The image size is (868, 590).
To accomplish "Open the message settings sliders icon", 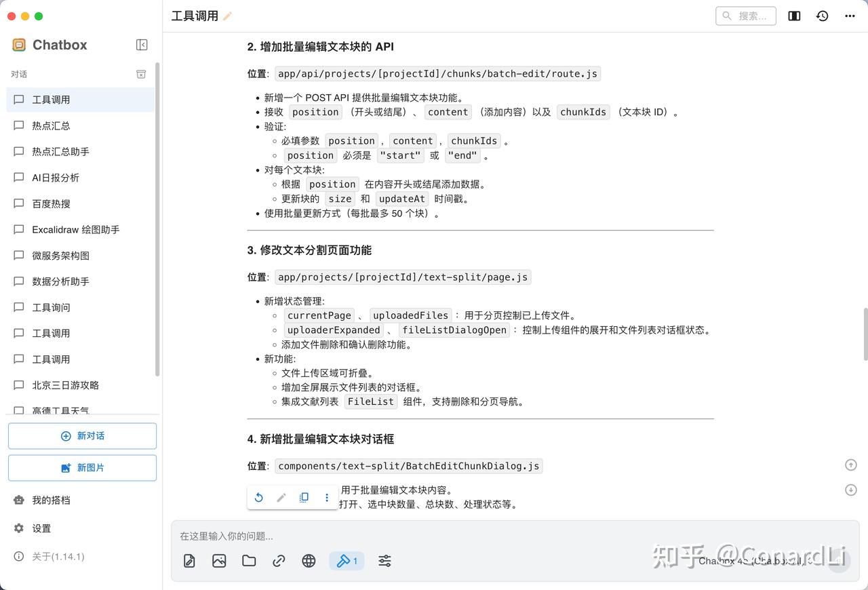I will pyautogui.click(x=384, y=561).
